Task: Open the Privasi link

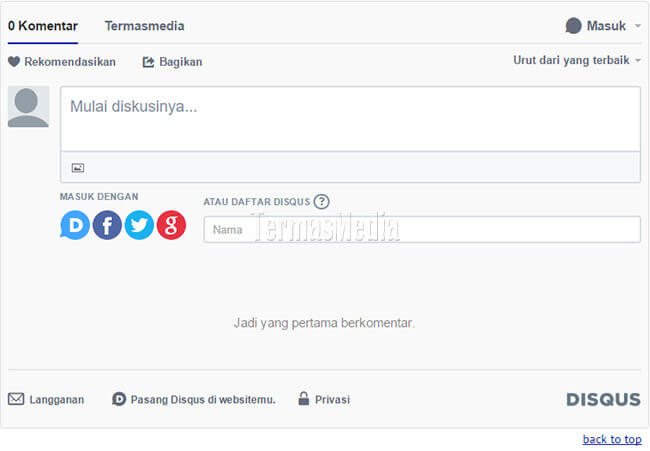Action: (x=332, y=400)
